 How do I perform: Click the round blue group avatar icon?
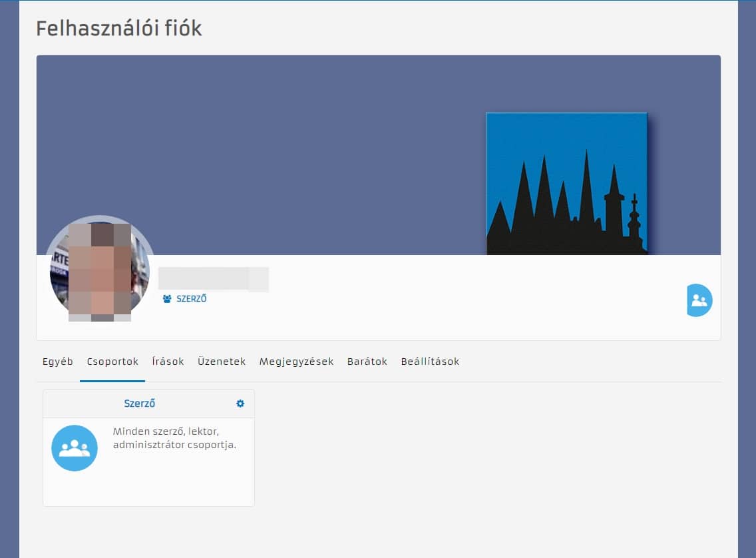pos(75,448)
